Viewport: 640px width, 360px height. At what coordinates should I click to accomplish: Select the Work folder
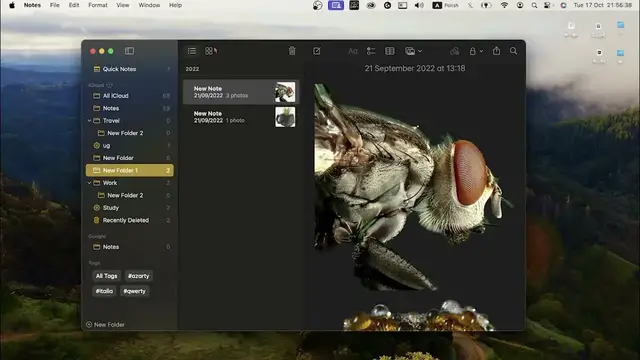(130, 183)
